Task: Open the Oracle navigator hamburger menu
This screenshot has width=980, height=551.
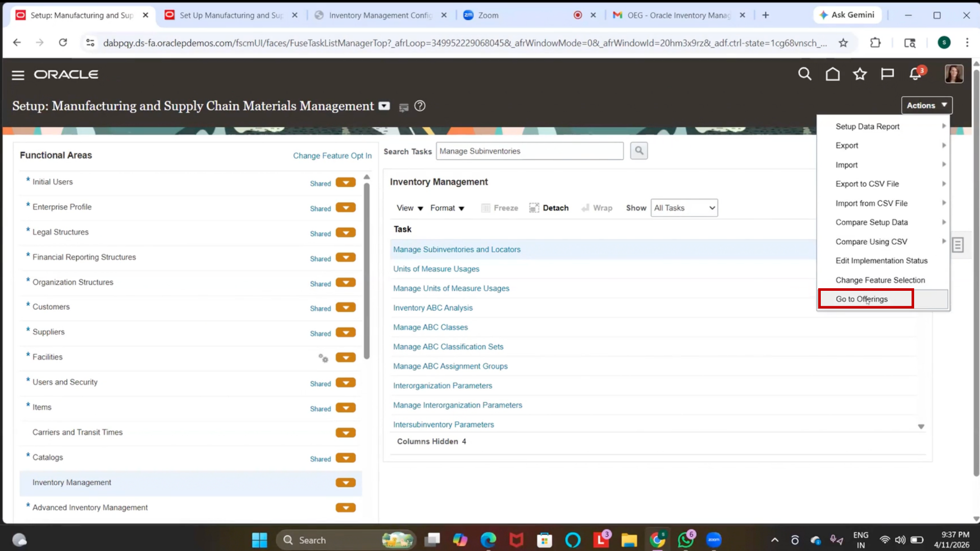Action: [x=18, y=75]
